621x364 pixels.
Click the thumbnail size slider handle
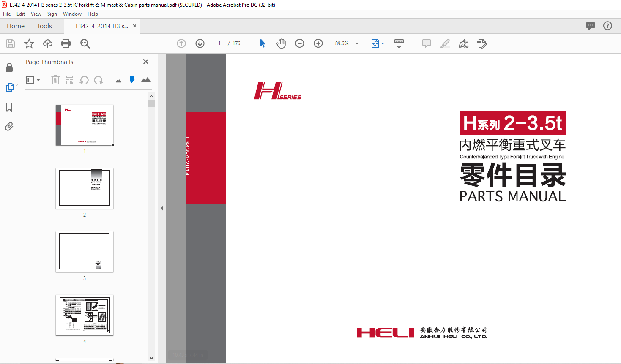pos(132,79)
